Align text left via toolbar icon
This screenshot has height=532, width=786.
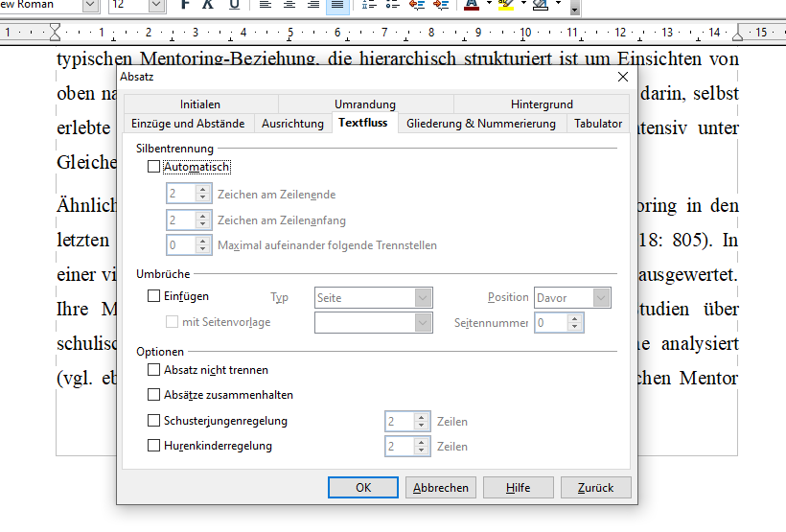coord(266,5)
